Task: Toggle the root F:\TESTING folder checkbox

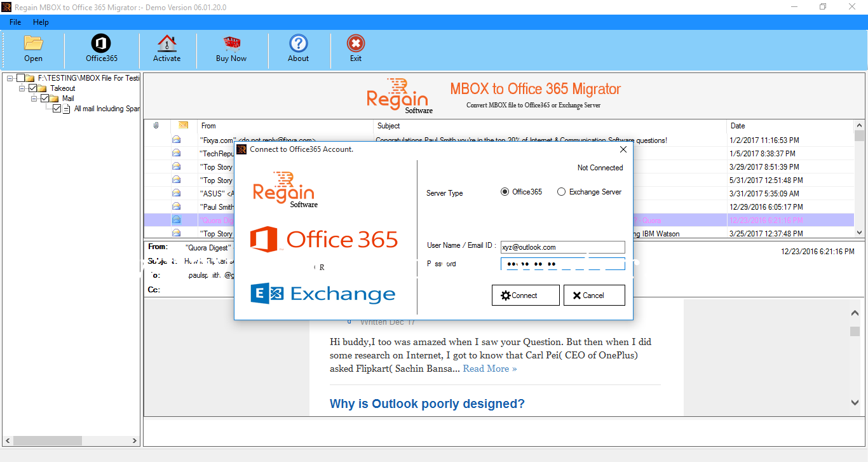Action: [21, 78]
